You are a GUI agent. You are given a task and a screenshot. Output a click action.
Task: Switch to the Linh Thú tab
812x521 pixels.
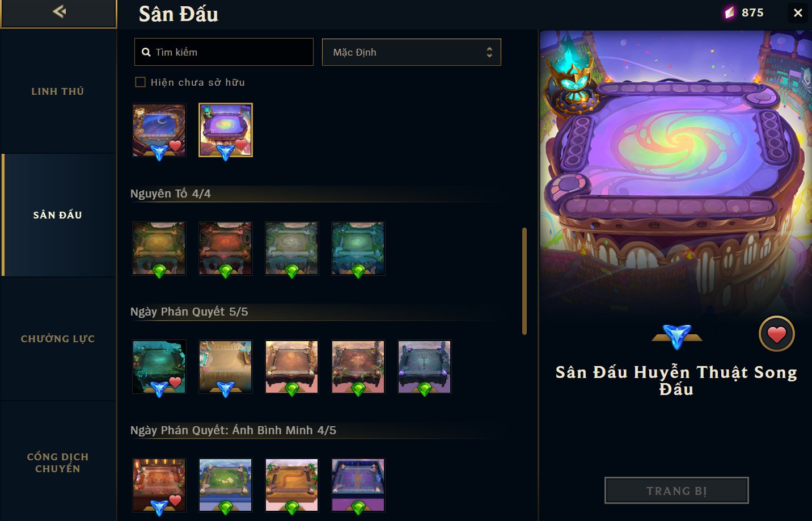58,91
